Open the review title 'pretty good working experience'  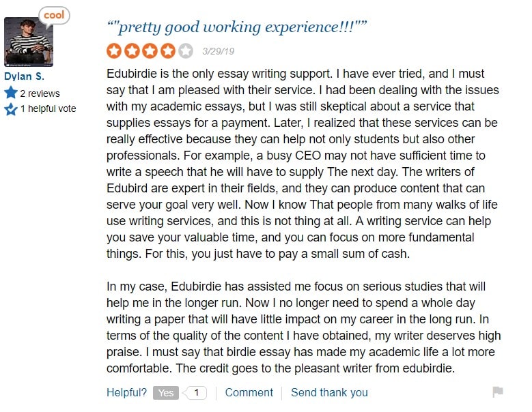(236, 27)
